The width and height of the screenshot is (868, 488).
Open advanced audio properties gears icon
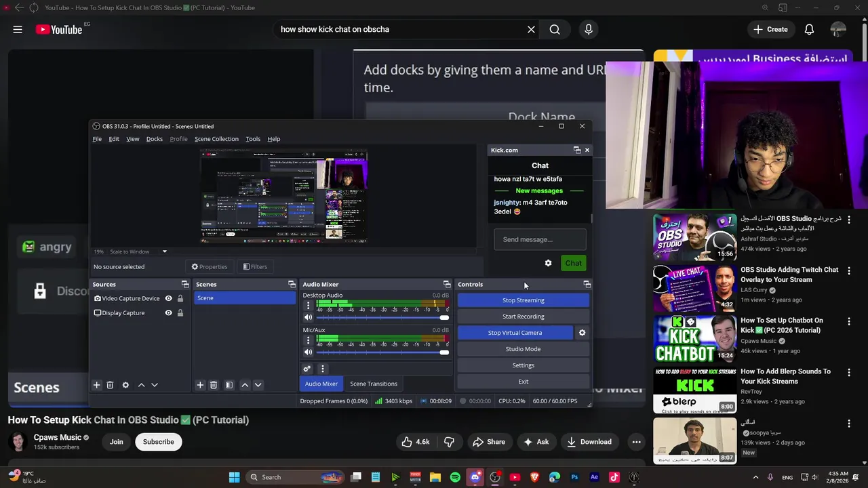tap(307, 369)
